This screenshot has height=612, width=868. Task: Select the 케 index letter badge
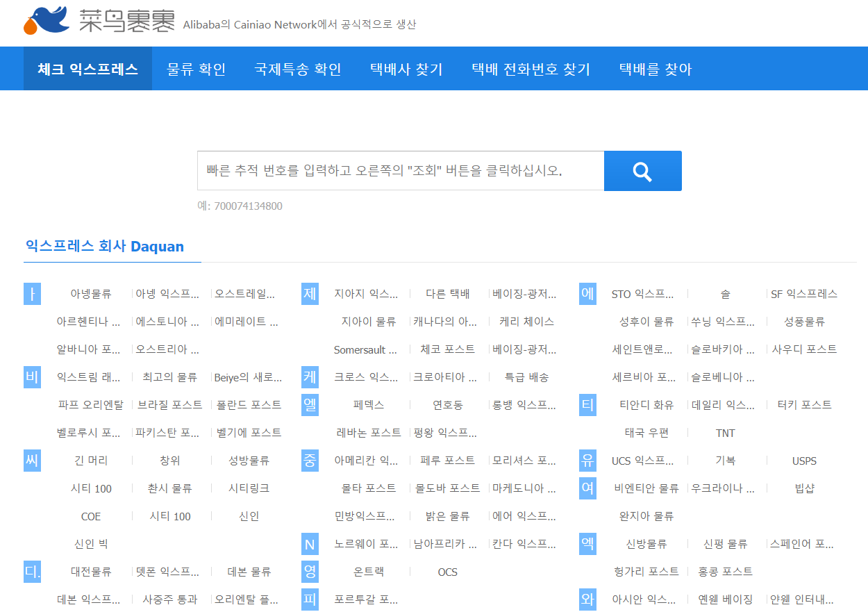[310, 377]
